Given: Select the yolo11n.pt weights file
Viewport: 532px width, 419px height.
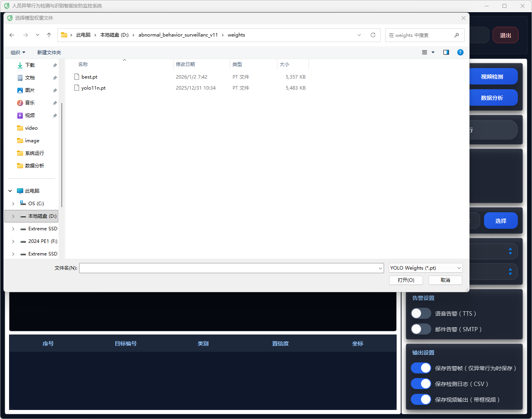Looking at the screenshot, I should pyautogui.click(x=93, y=88).
